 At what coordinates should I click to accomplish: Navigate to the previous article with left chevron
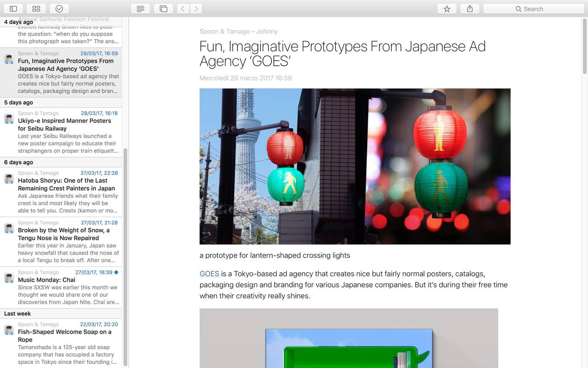pyautogui.click(x=183, y=8)
